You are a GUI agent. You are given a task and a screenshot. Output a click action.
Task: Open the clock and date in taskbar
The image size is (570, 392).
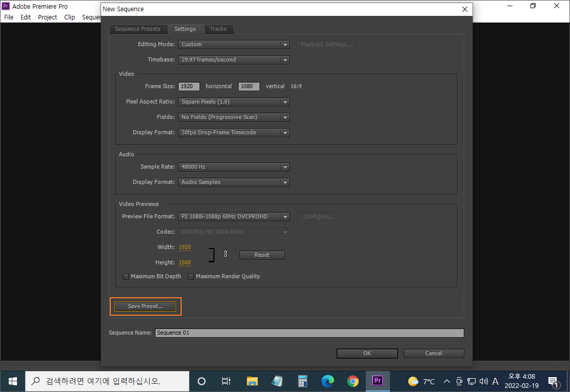pyautogui.click(x=522, y=381)
